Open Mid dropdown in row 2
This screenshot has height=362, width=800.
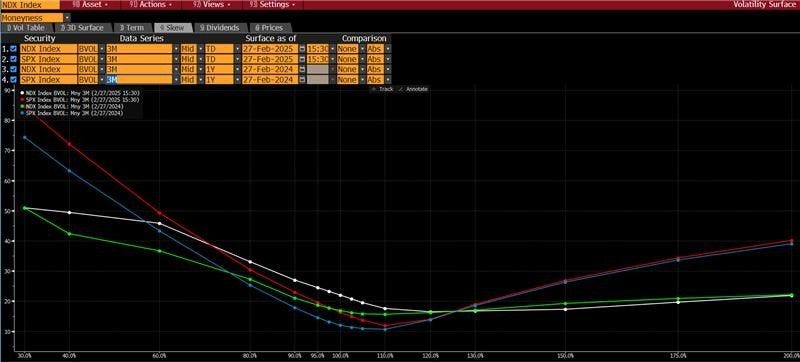(200, 59)
